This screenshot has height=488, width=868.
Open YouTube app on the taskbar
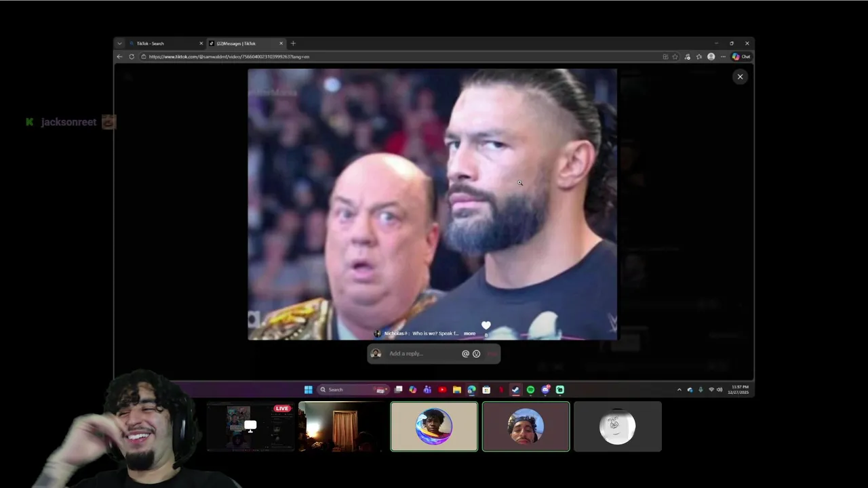(x=442, y=390)
